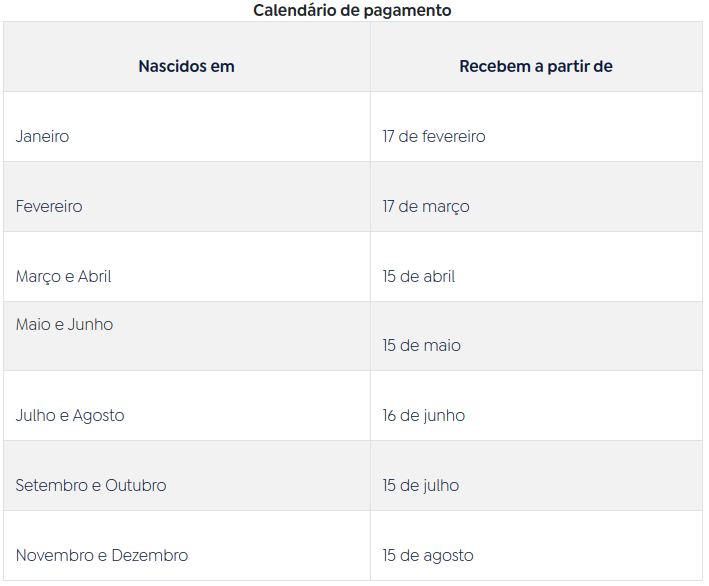Click the 'Calendário de pagamento' table title

click(x=352, y=11)
